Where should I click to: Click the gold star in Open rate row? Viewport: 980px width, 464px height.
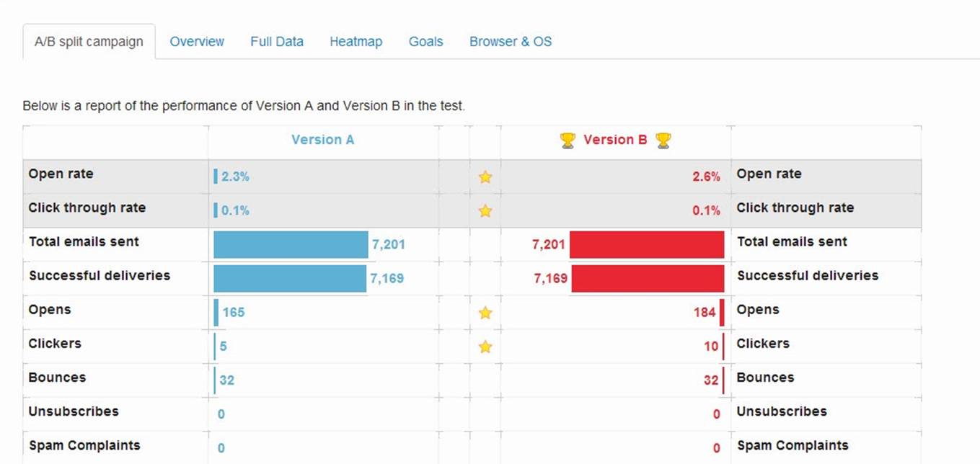[485, 177]
